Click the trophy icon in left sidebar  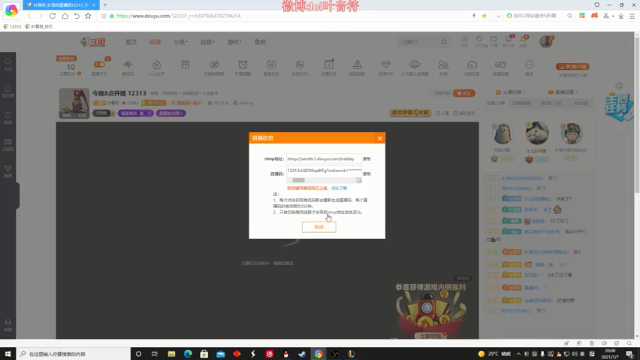[x=8, y=169]
